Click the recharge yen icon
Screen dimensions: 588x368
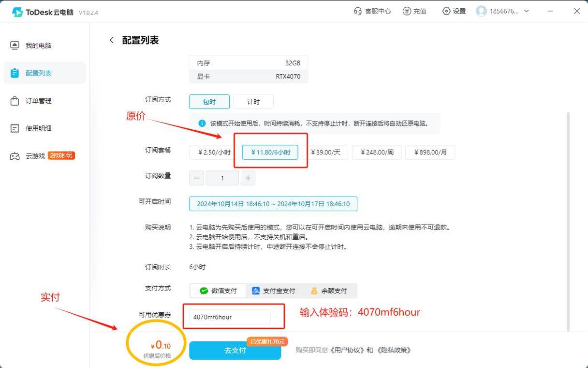pos(407,11)
